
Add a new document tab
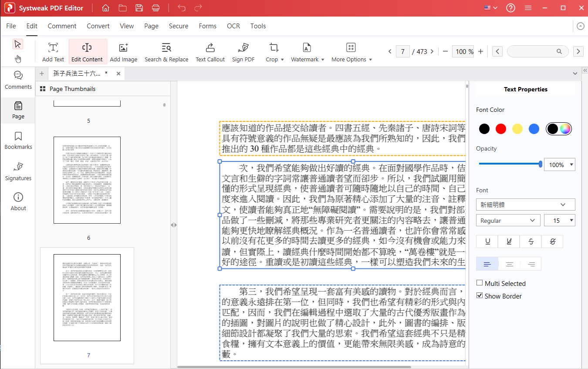pos(42,74)
